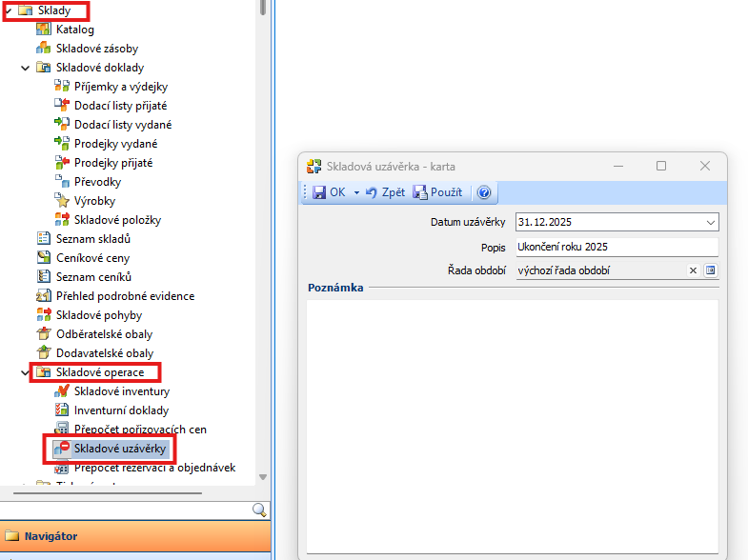Open Skladové zásoby via its icon

(43, 49)
